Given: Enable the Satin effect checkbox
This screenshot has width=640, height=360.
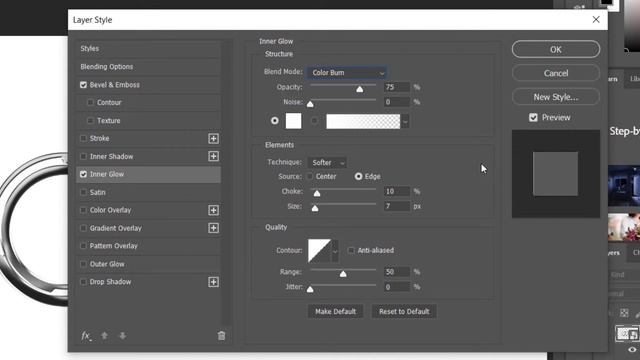Looking at the screenshot, I should coord(83,192).
